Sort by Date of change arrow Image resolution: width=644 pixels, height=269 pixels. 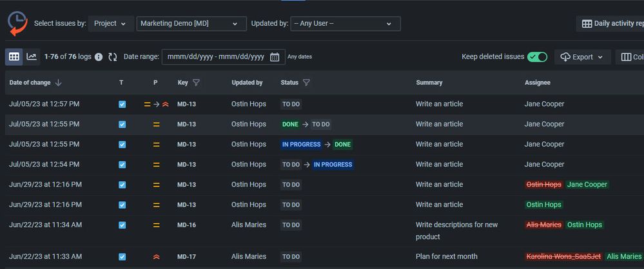tap(58, 83)
